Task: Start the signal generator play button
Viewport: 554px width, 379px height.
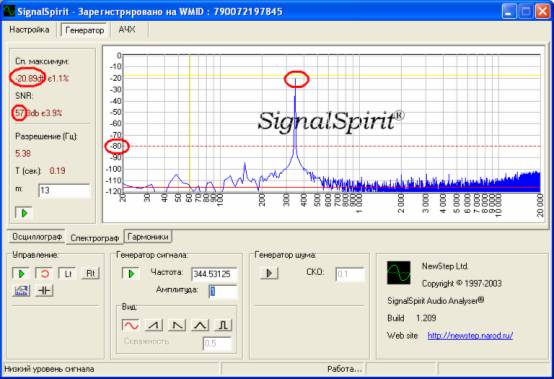Action: tap(131, 273)
